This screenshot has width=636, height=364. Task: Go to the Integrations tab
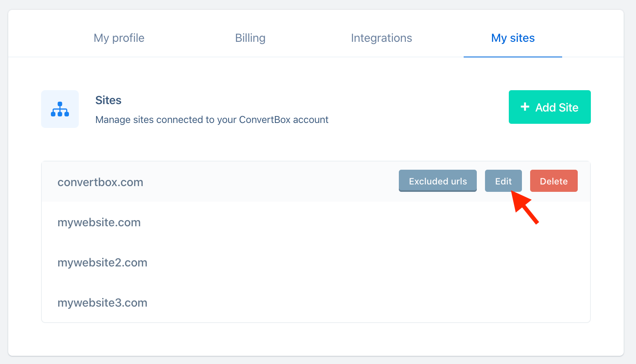(382, 38)
